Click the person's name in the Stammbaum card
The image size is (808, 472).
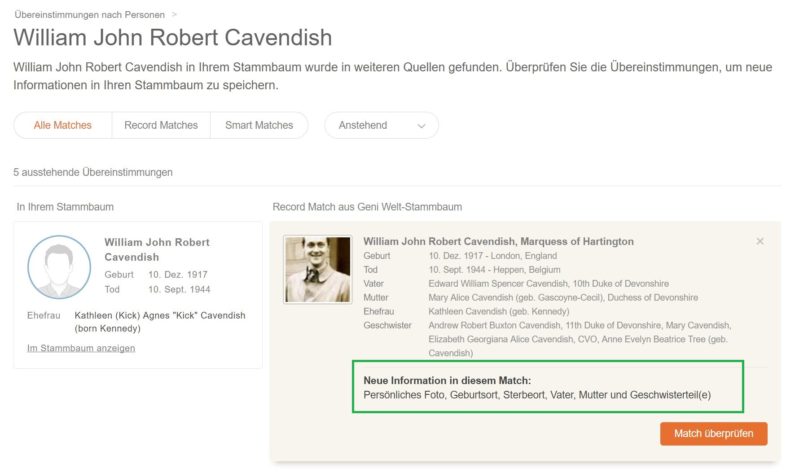pyautogui.click(x=157, y=249)
